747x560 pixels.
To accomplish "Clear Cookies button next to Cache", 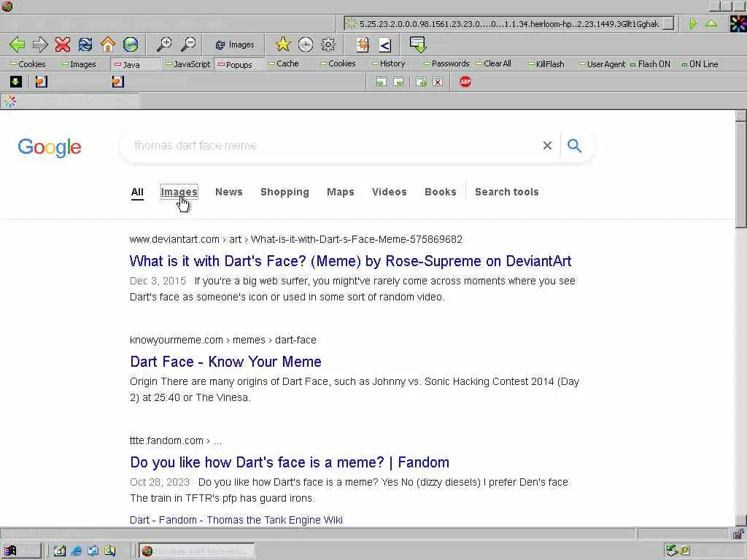I will 338,64.
